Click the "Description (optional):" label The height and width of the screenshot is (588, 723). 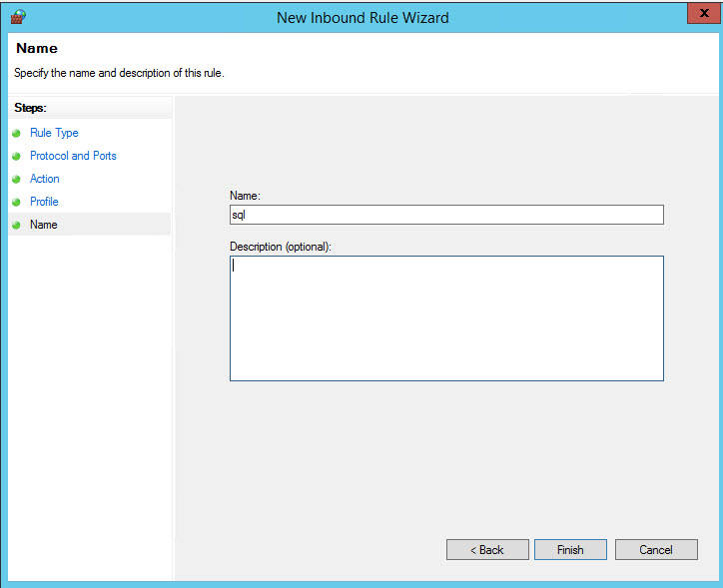click(280, 247)
